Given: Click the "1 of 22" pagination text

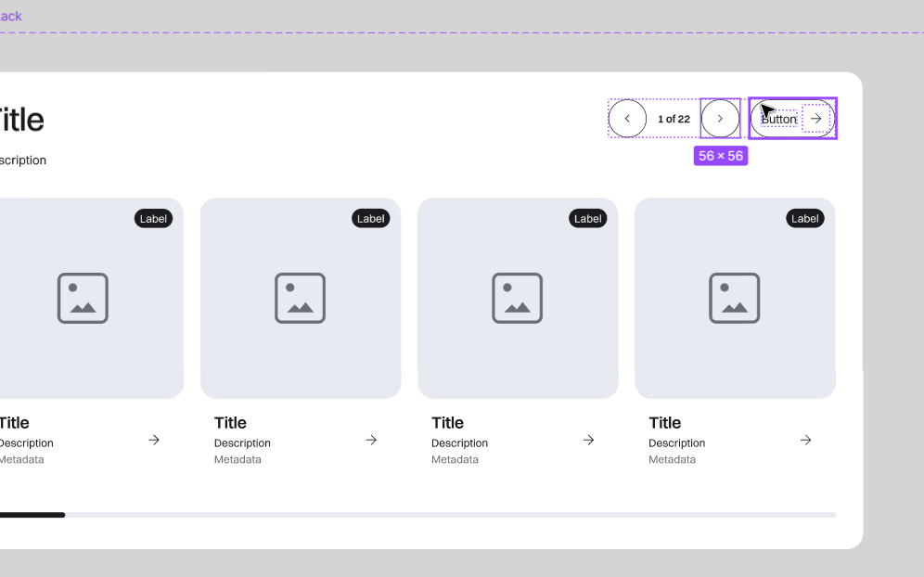Looking at the screenshot, I should 674,119.
